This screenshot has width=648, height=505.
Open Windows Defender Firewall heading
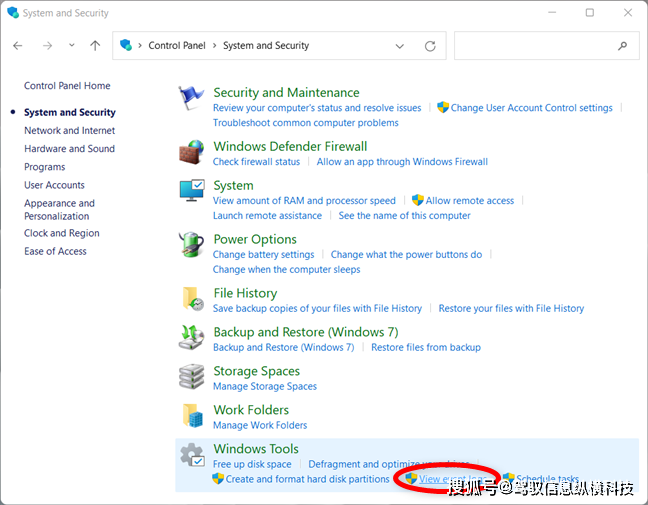coord(290,146)
